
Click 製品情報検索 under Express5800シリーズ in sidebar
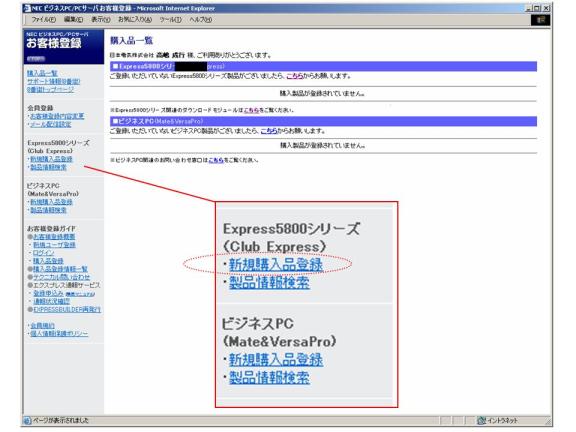(48, 167)
